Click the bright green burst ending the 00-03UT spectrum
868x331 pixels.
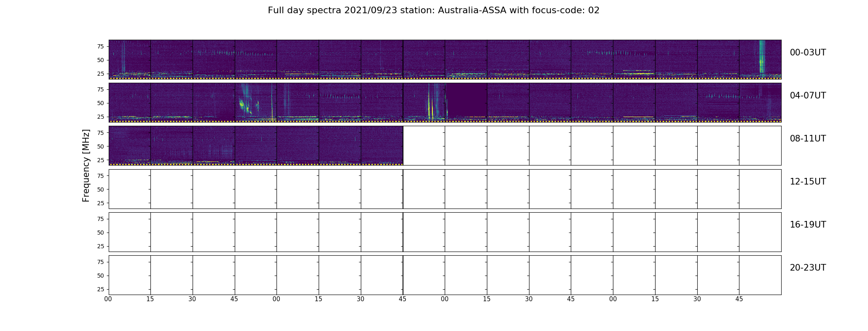tap(762, 57)
